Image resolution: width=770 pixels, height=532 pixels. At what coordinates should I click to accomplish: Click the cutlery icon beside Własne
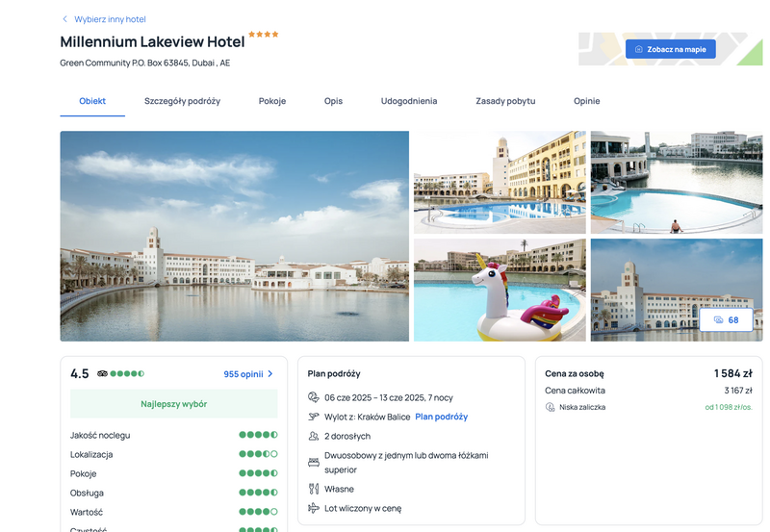click(x=314, y=489)
